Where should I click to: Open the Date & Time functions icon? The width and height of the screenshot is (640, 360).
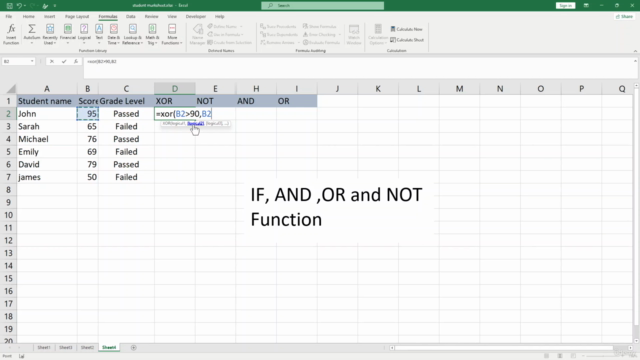click(x=113, y=29)
